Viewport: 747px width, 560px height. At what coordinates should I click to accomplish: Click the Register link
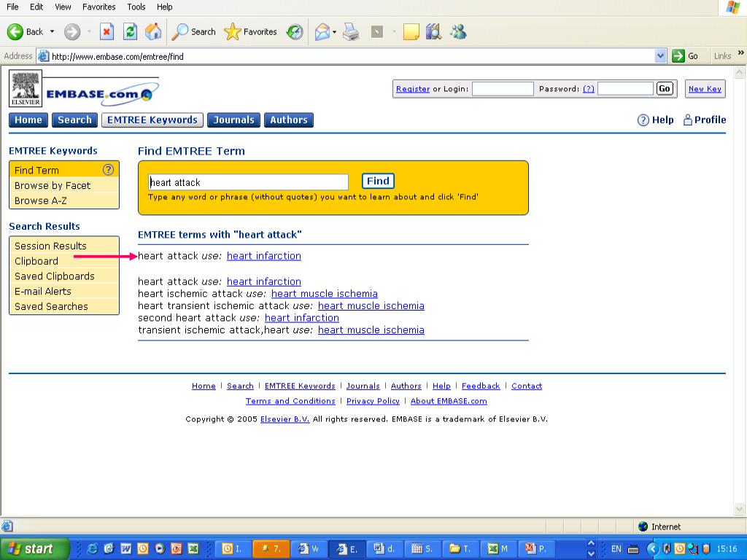tap(413, 89)
